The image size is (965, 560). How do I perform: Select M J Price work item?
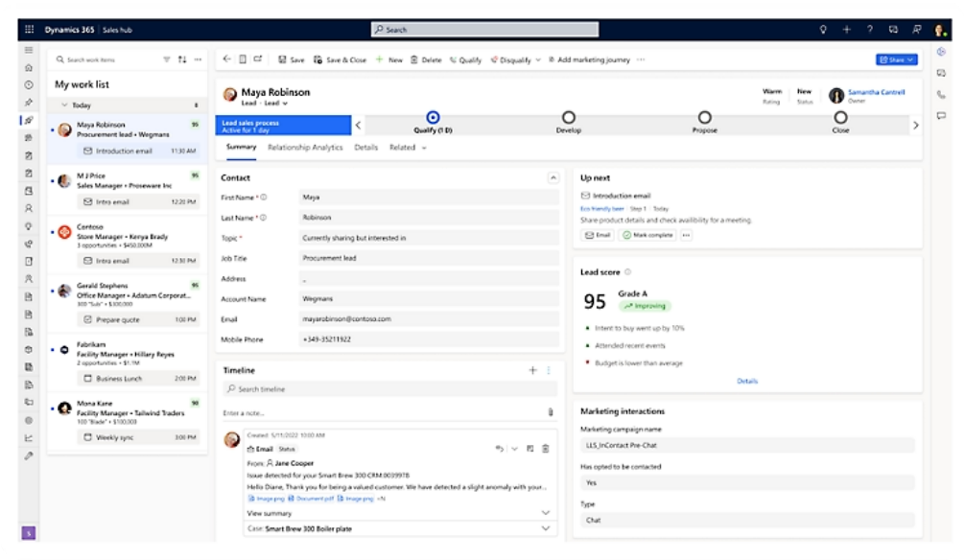tap(127, 189)
